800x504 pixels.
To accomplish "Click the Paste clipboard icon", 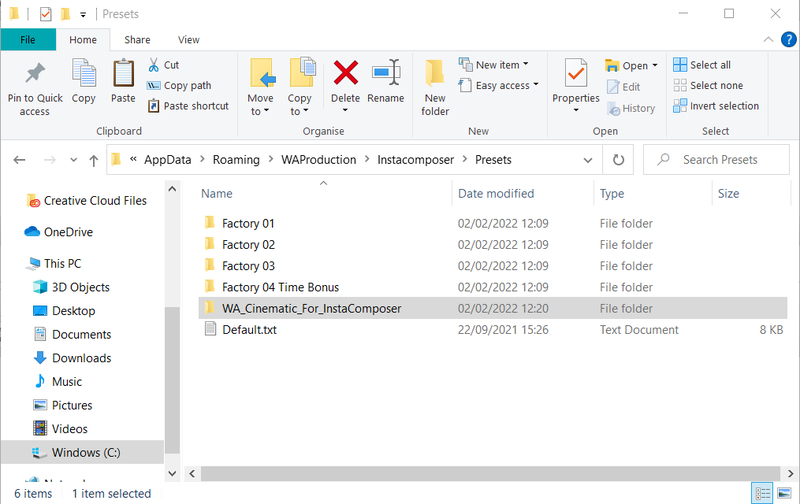I will [123, 82].
